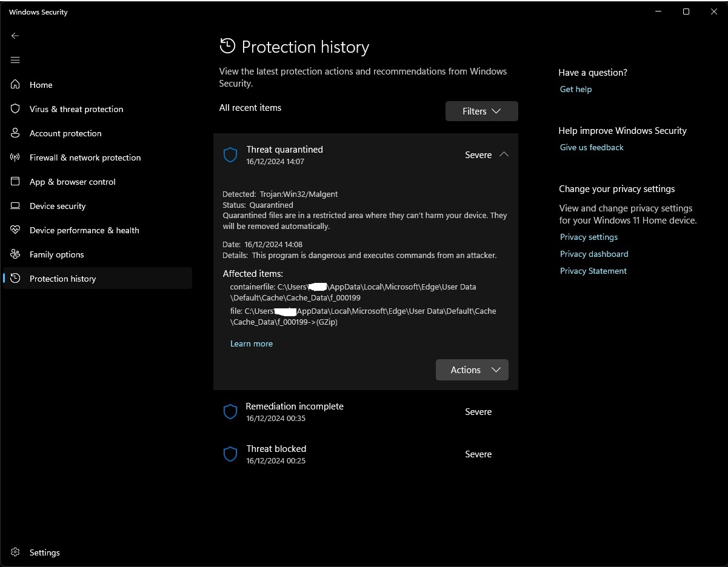728x567 pixels.
Task: Open Device security section
Action: (x=97, y=206)
